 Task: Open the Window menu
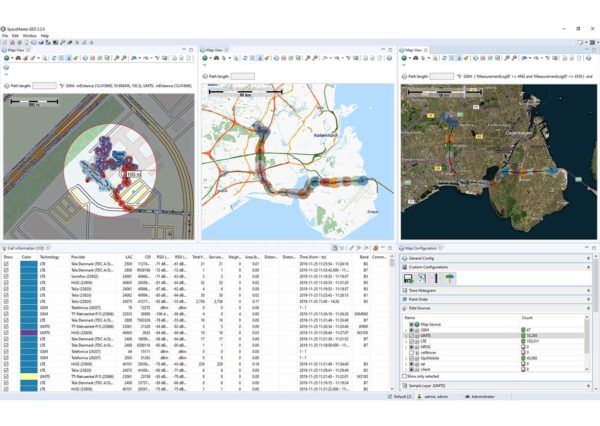click(x=29, y=36)
